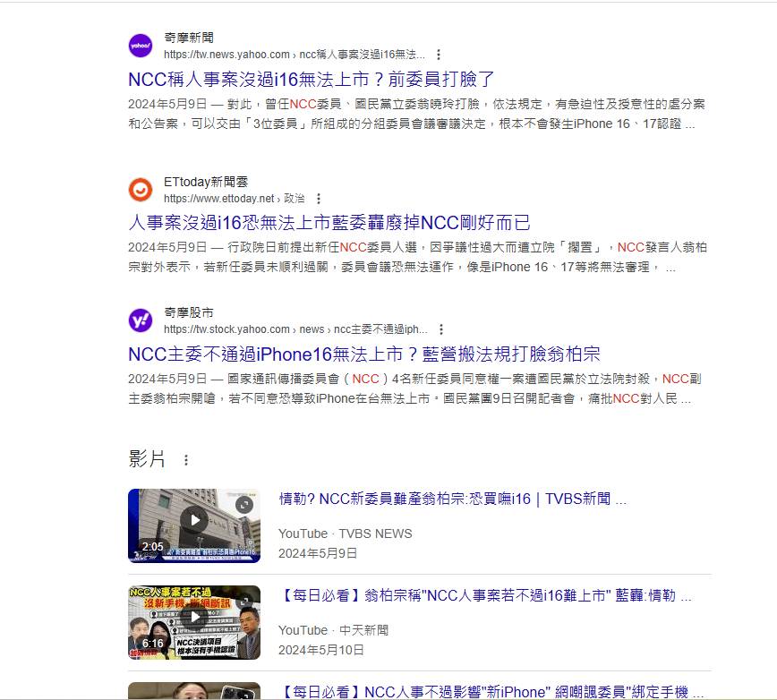Click the 奇摩股市 site name text
The image size is (777, 700).
(x=189, y=312)
